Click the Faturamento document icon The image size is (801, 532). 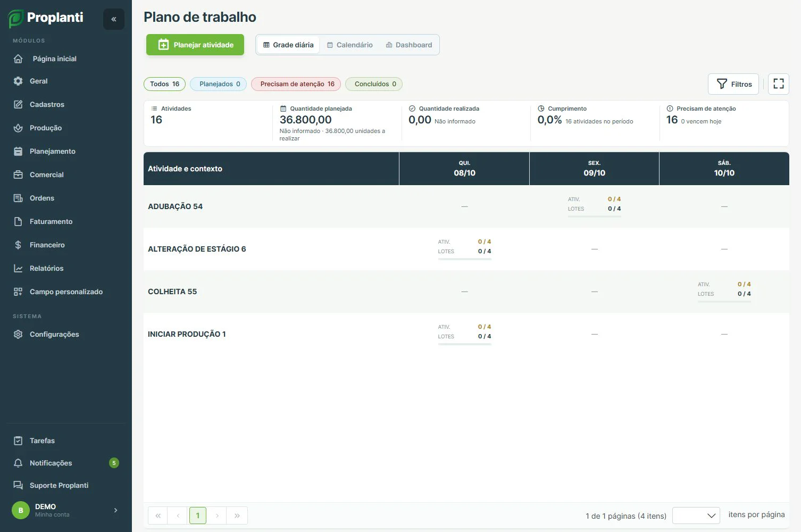[18, 221]
